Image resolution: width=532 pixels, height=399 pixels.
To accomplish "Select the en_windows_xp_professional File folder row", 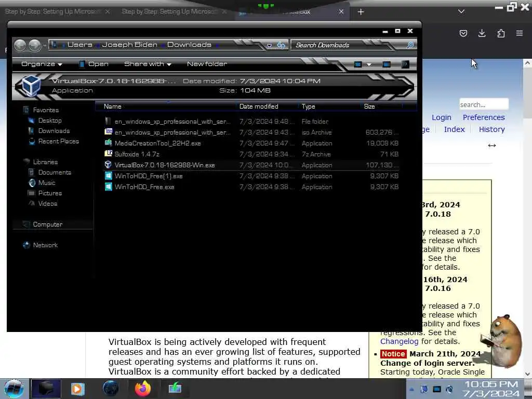I will (x=251, y=122).
